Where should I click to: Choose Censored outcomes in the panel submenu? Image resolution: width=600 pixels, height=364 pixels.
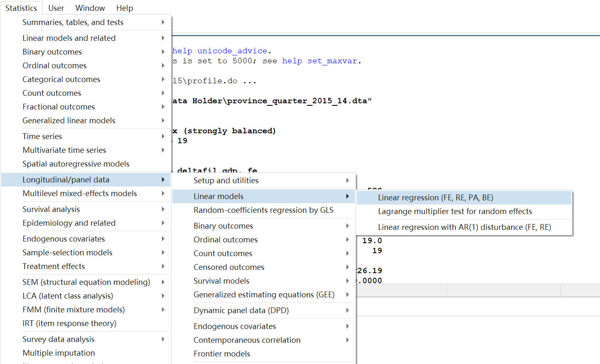click(229, 267)
